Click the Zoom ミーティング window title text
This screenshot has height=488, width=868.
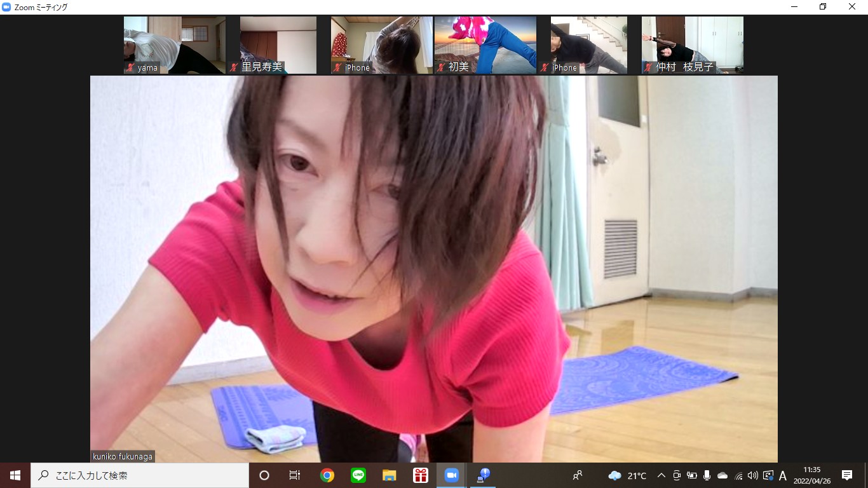41,8
